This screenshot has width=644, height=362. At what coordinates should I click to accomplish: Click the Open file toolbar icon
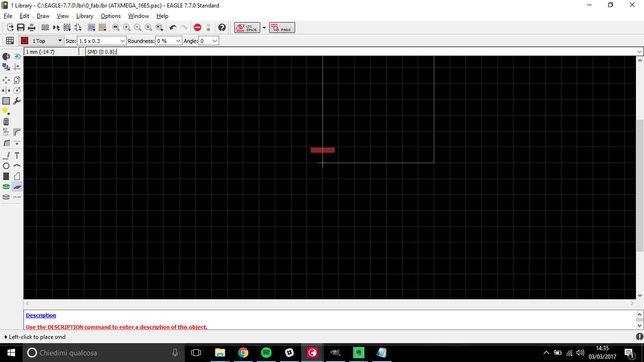click(x=10, y=28)
